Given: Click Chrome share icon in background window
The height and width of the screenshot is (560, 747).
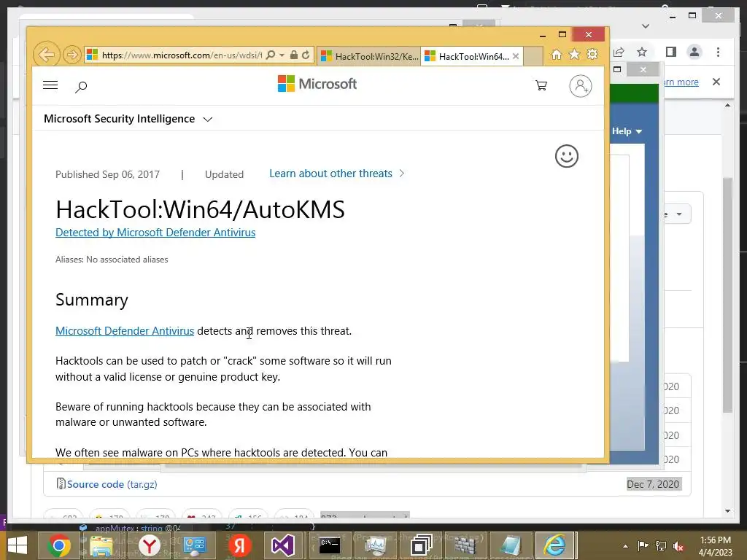Looking at the screenshot, I should 619,52.
